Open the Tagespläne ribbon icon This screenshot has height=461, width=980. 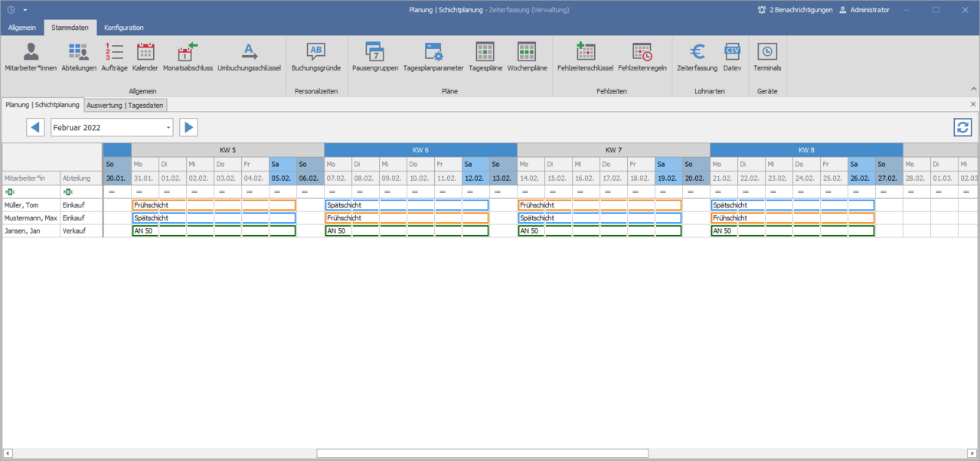(x=485, y=57)
